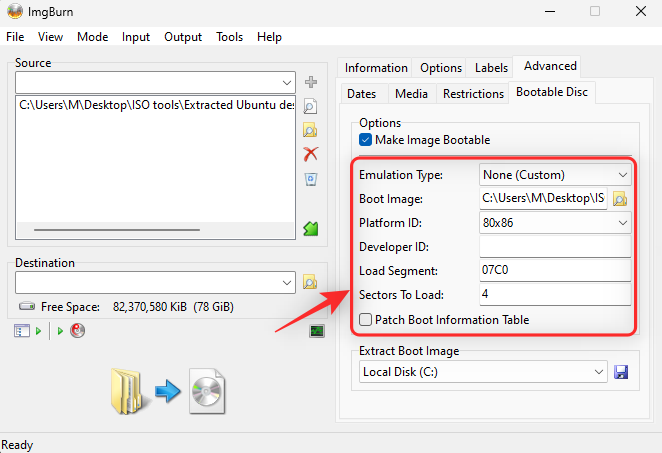
Task: Open the Mode menu
Action: coord(92,37)
